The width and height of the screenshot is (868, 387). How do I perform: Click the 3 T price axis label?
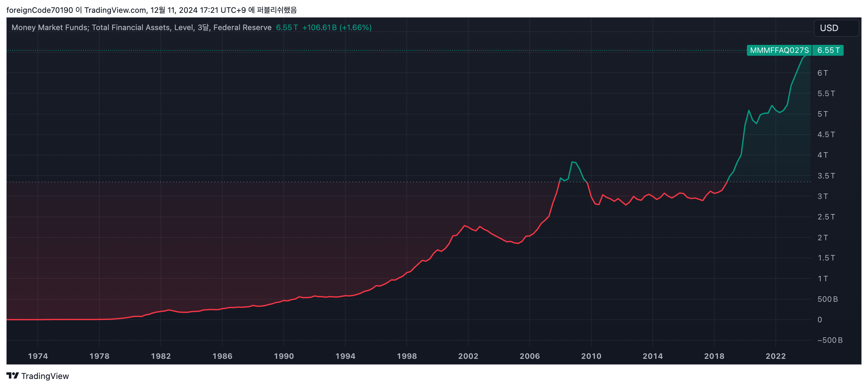pyautogui.click(x=823, y=196)
